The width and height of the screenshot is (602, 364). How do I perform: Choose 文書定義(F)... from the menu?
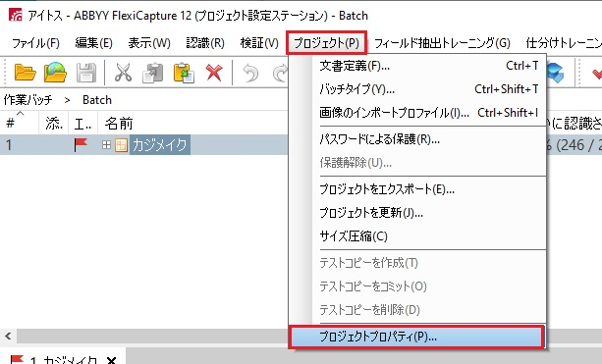[429, 66]
